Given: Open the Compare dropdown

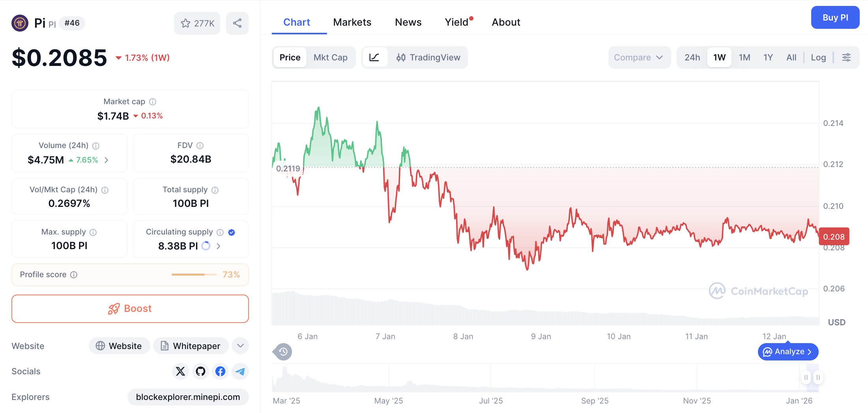Looking at the screenshot, I should pos(639,57).
